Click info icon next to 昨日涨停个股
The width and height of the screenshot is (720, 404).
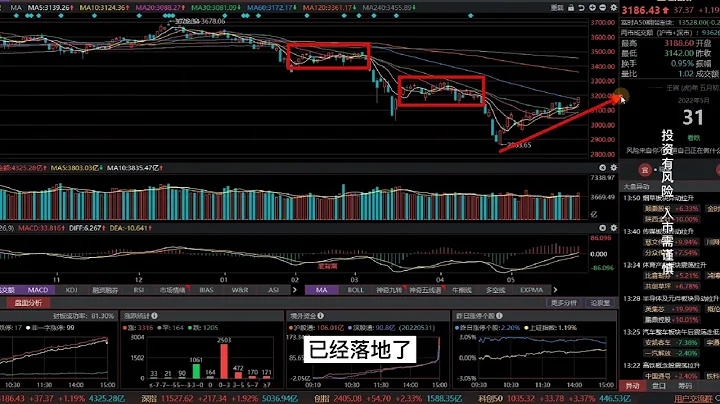click(x=499, y=316)
